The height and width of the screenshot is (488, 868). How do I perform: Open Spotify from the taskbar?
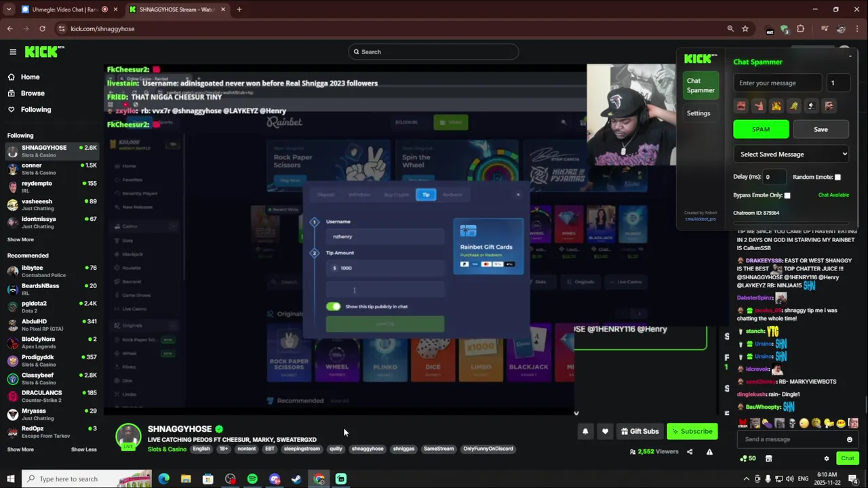point(252,479)
